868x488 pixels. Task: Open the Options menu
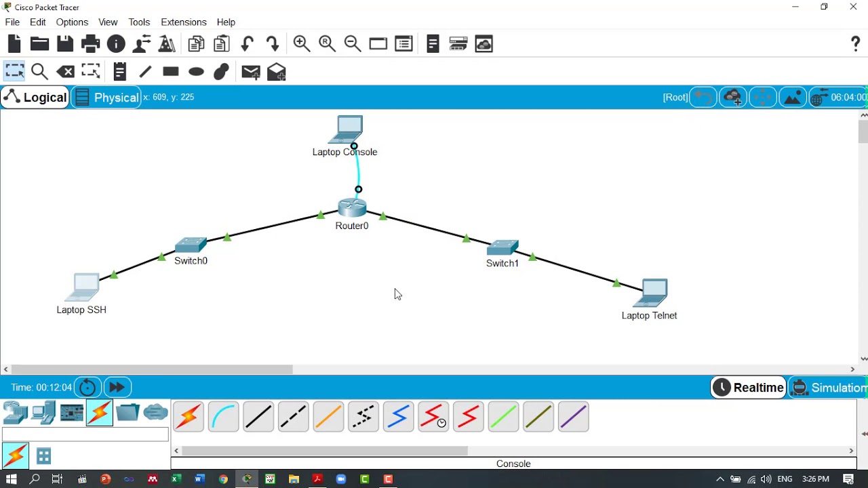[x=72, y=22]
